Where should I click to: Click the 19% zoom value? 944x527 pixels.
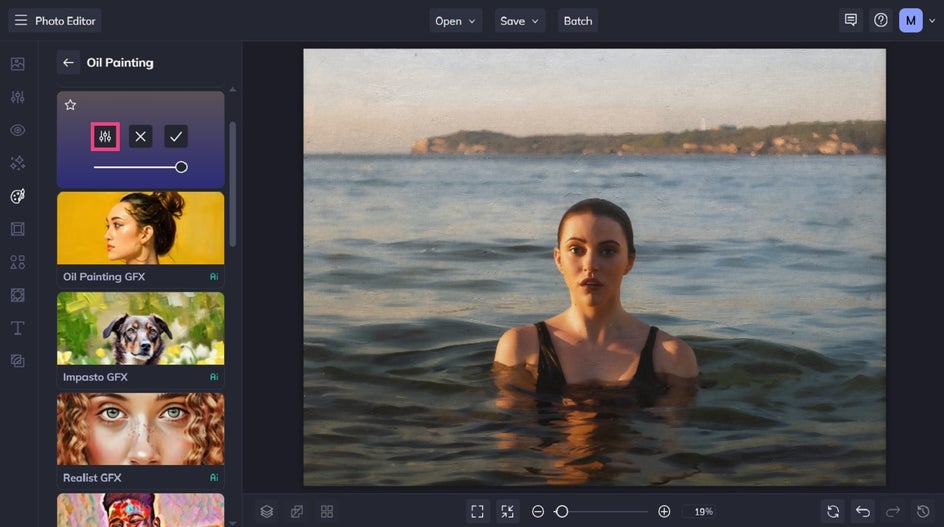tap(703, 511)
